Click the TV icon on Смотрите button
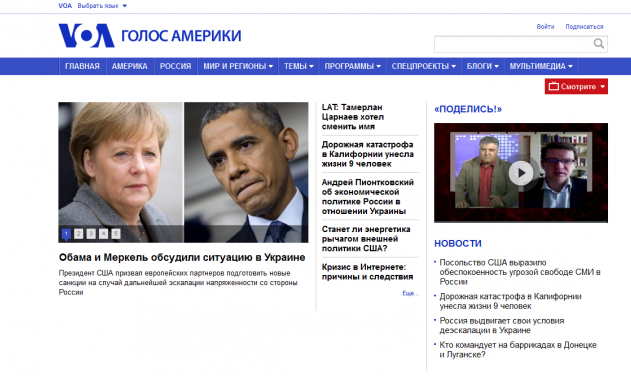Viewport: 631px width, 376px height. click(554, 86)
